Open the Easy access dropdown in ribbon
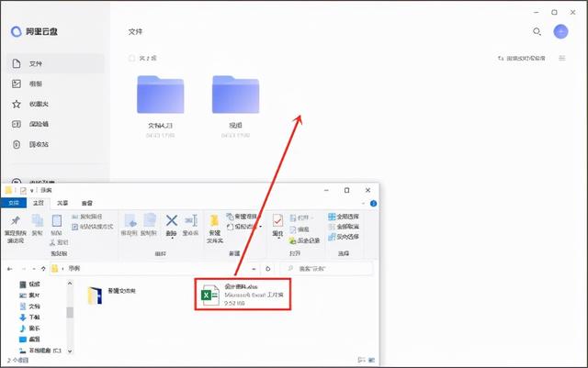This screenshot has height=368, width=588. [244, 227]
